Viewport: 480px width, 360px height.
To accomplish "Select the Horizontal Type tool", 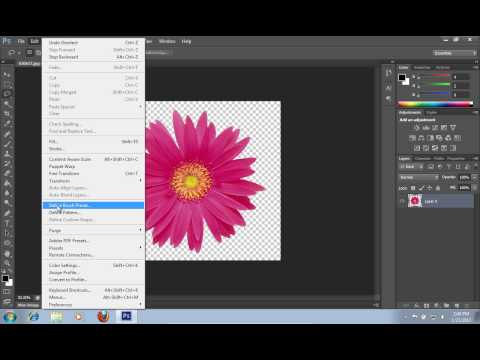I will [7, 223].
